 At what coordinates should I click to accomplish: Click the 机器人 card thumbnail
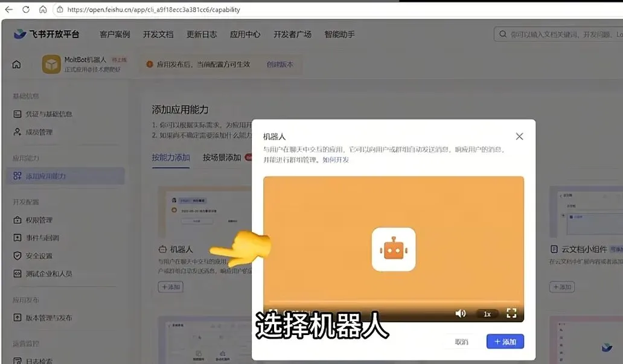pos(205,212)
